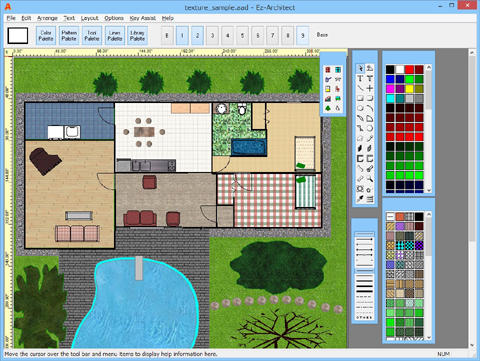480x361 pixels.
Task: Click color palette scroll down arrow
Action: [x=429, y=190]
